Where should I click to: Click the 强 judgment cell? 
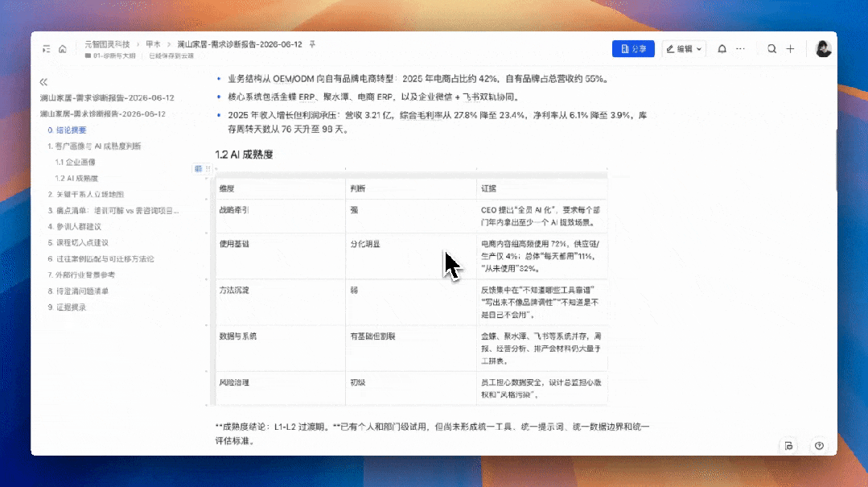411,216
